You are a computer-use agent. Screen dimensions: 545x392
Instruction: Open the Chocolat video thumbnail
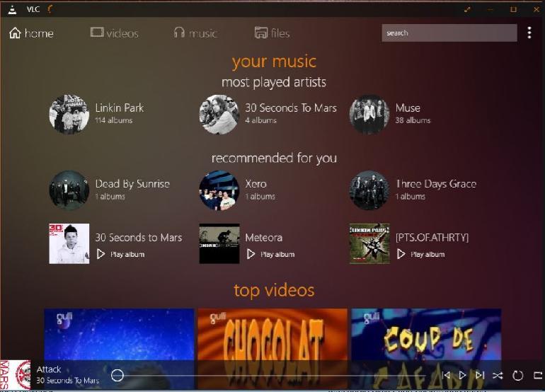point(272,334)
